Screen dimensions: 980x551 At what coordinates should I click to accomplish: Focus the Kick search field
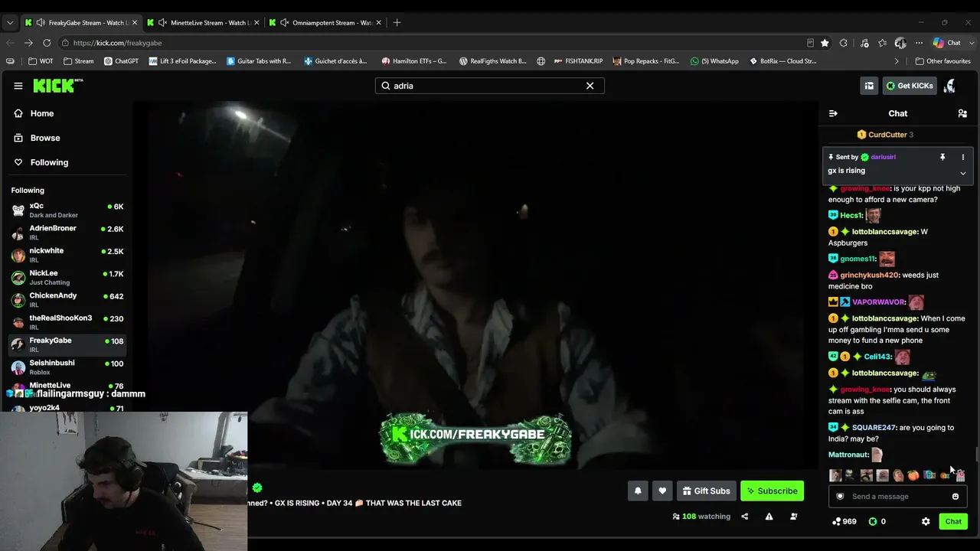click(489, 86)
